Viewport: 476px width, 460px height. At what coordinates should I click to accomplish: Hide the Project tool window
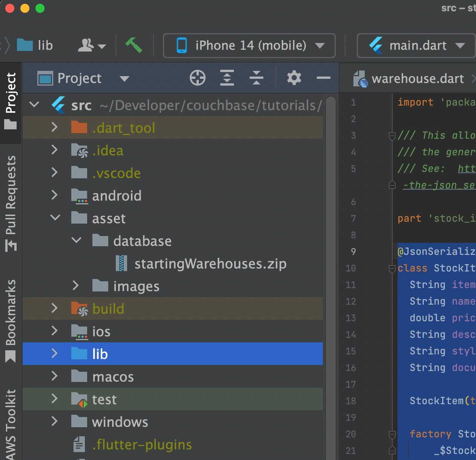click(324, 78)
